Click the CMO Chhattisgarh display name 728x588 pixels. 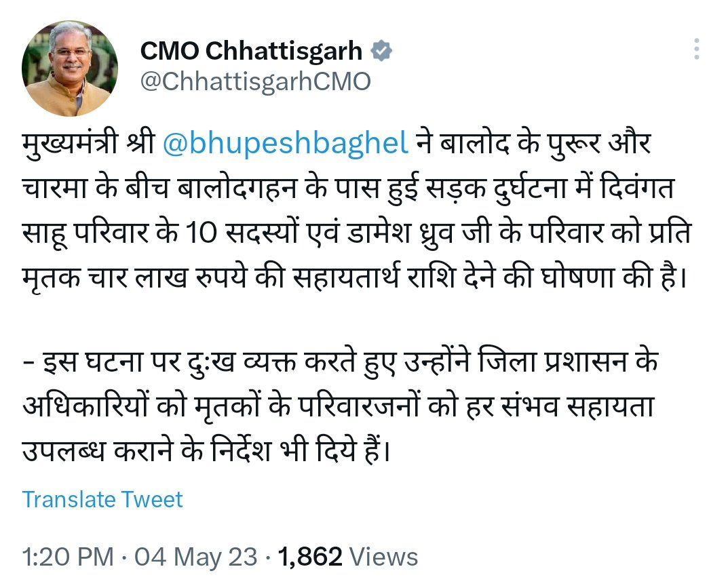251,51
